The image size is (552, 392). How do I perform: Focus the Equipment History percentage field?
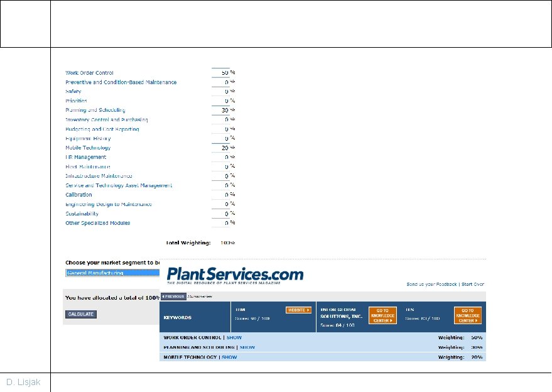(220, 138)
